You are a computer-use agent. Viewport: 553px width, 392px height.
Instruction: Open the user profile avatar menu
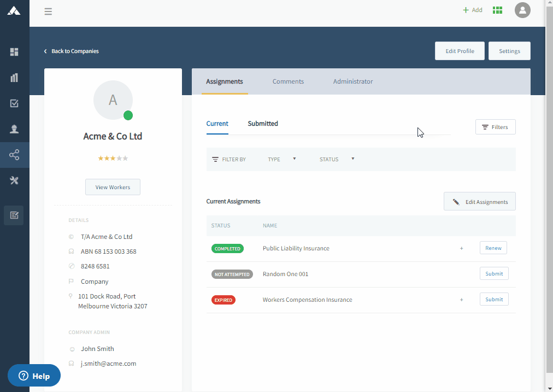point(522,10)
